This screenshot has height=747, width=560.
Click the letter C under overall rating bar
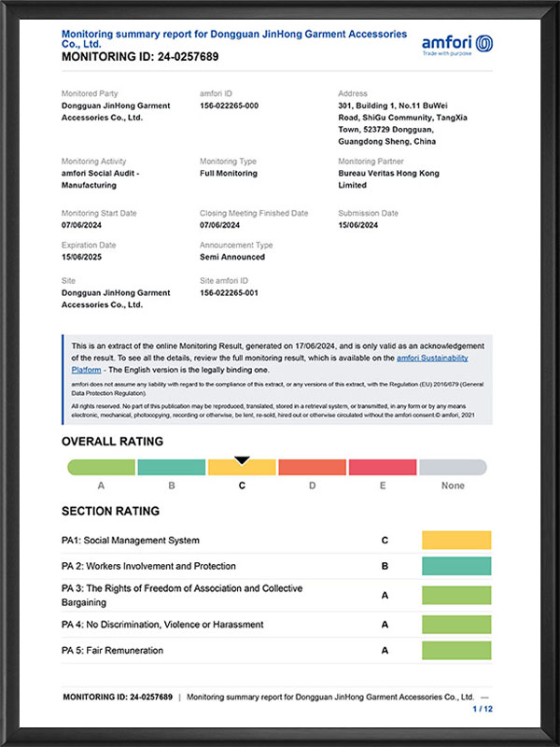click(x=242, y=486)
